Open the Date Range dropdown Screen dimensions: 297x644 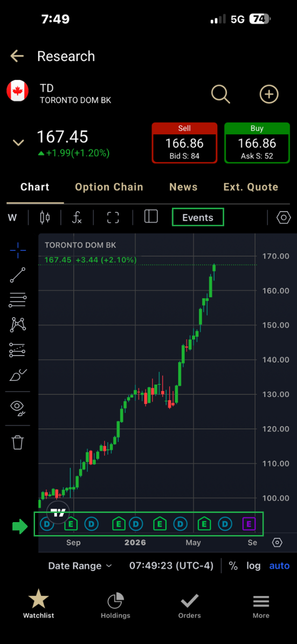(x=80, y=566)
